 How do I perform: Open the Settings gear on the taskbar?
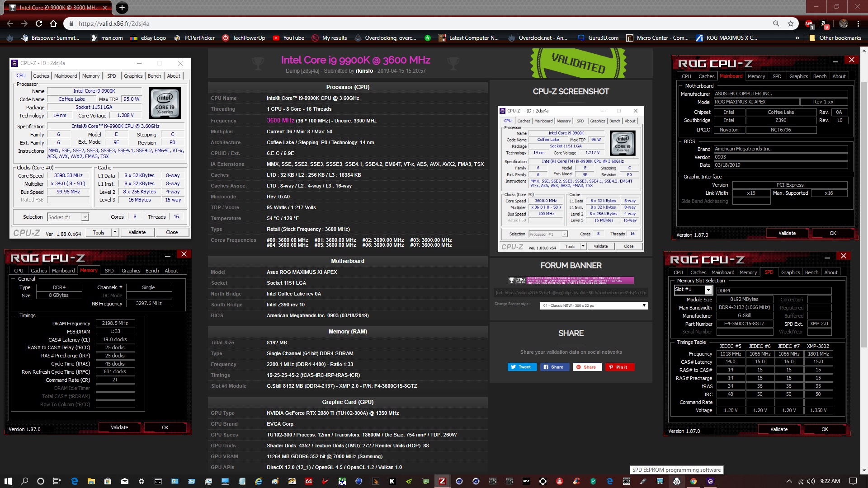pos(141,481)
